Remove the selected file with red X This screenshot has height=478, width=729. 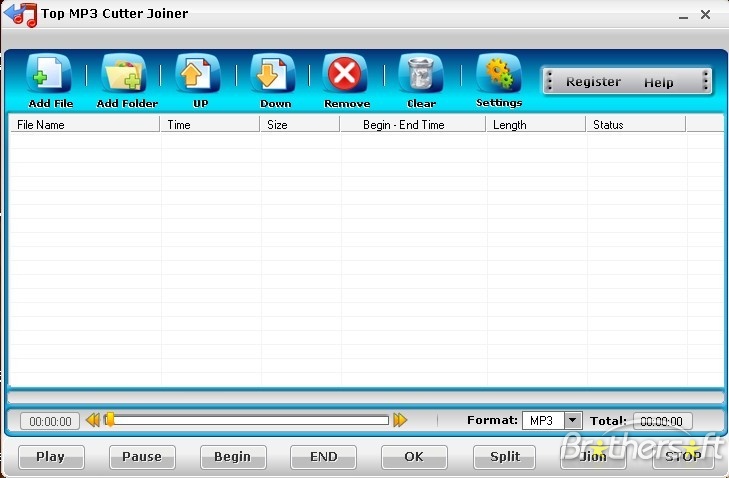(x=345, y=74)
